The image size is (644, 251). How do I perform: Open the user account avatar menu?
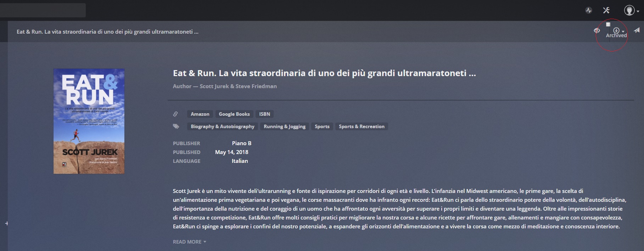(x=631, y=10)
